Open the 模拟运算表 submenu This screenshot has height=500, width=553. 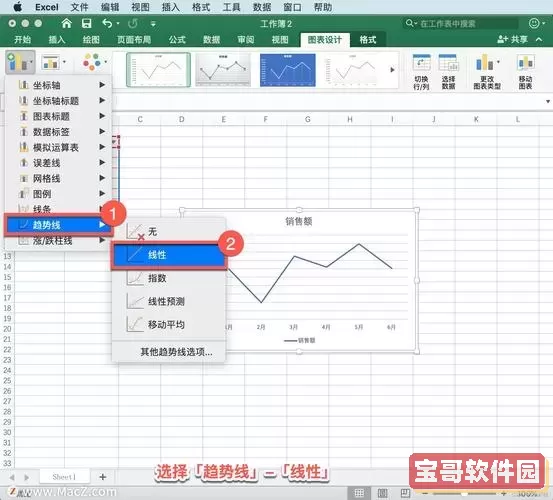(x=59, y=147)
